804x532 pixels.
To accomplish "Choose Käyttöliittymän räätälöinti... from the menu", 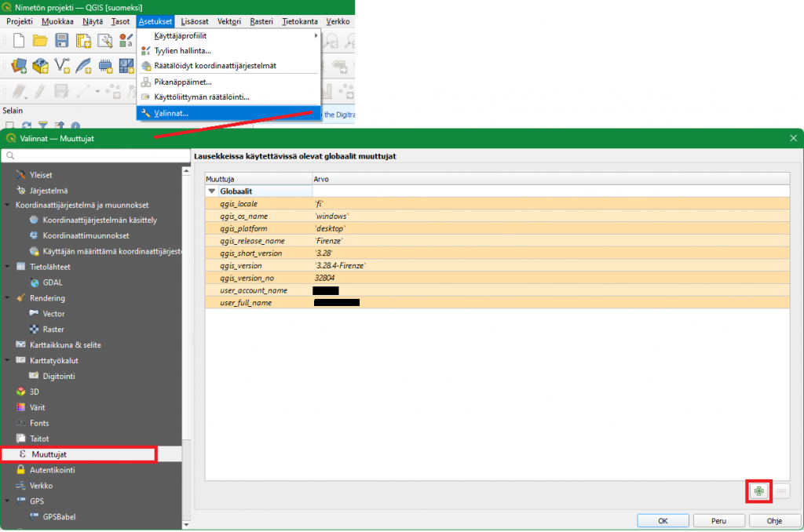I will 228,97.
